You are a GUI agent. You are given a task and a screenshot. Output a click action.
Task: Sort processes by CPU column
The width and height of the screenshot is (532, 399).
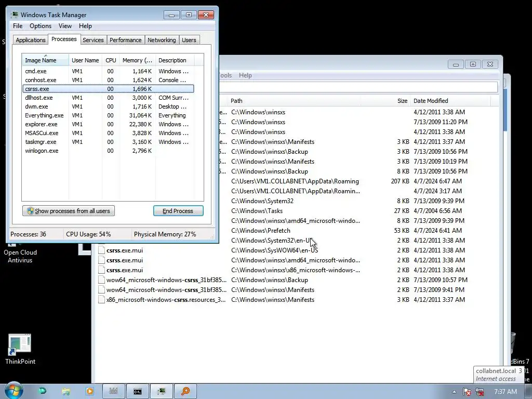[x=111, y=60]
